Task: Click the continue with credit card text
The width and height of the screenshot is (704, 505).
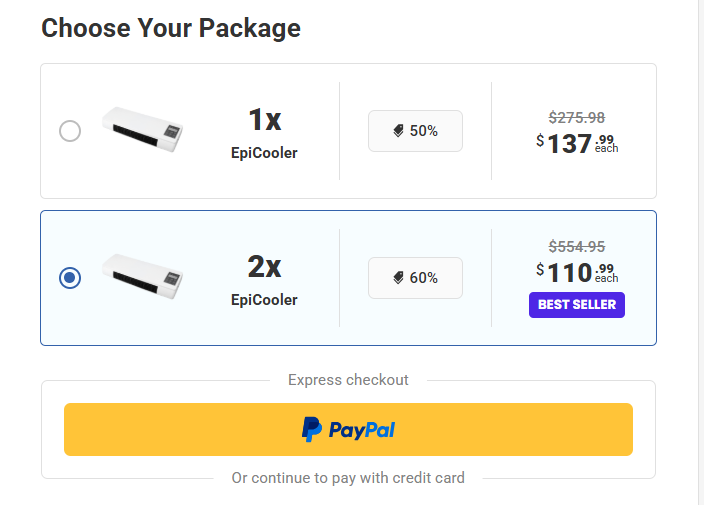Action: 348,478
